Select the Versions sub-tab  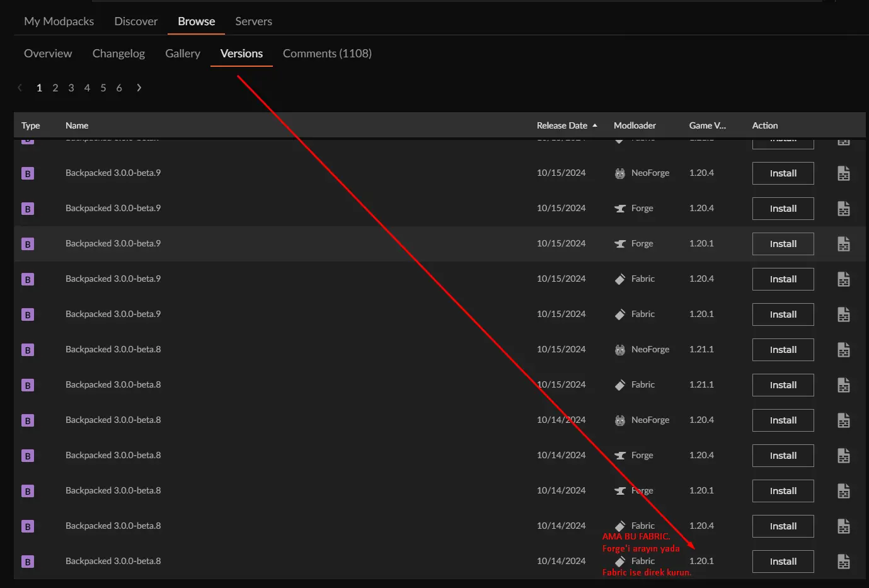(241, 54)
